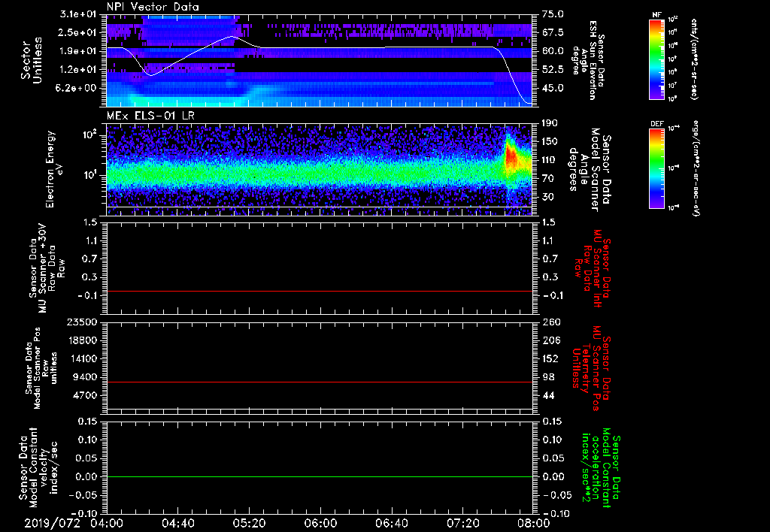Select the 06:00 time axis label
This screenshot has width=770, height=532.
point(321,523)
